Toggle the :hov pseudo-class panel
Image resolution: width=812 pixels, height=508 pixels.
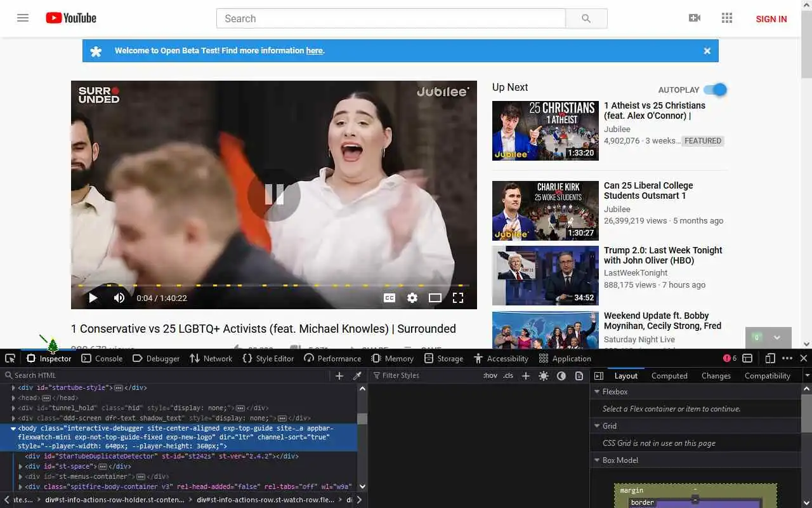coord(490,376)
